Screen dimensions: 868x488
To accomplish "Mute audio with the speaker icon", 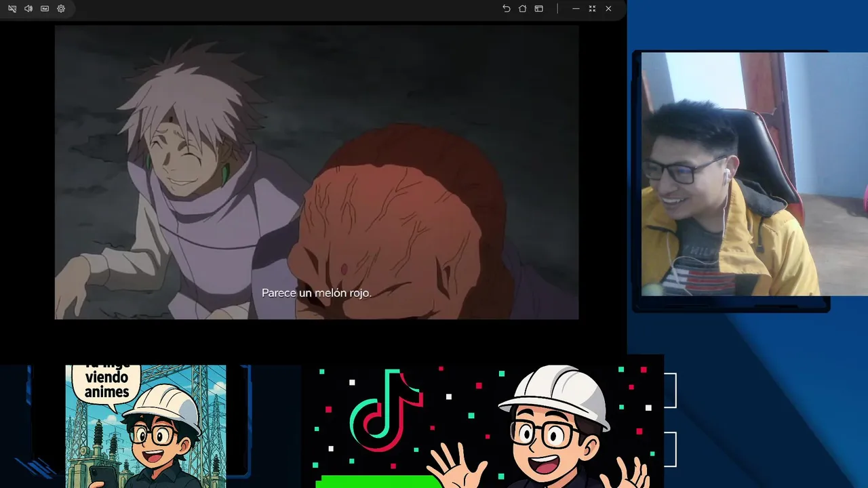I will coord(28,9).
